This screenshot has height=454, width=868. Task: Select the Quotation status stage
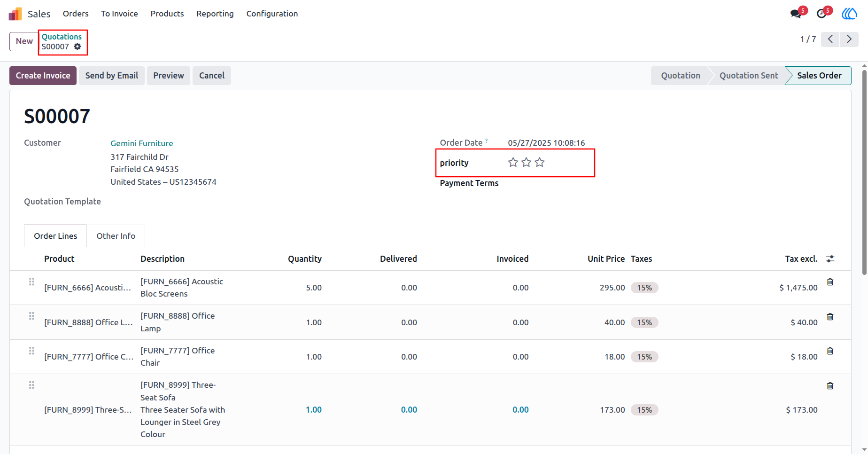point(681,76)
